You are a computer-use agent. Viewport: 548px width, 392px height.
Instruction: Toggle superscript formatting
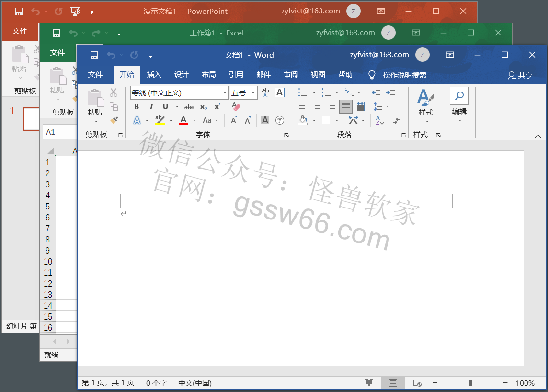218,106
